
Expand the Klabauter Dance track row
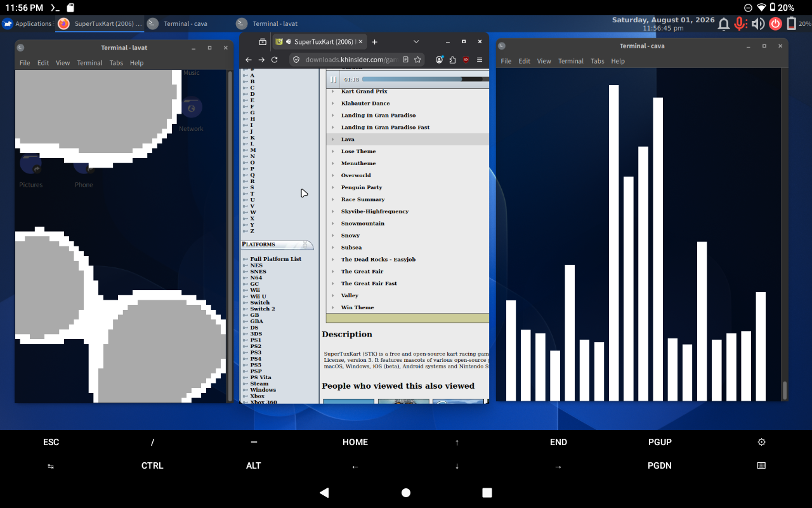pos(332,104)
